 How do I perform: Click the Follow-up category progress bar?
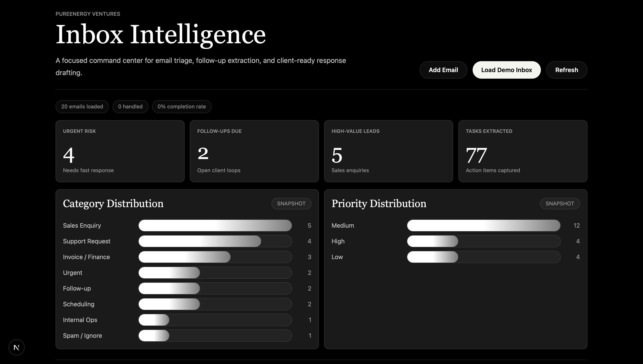click(x=215, y=288)
